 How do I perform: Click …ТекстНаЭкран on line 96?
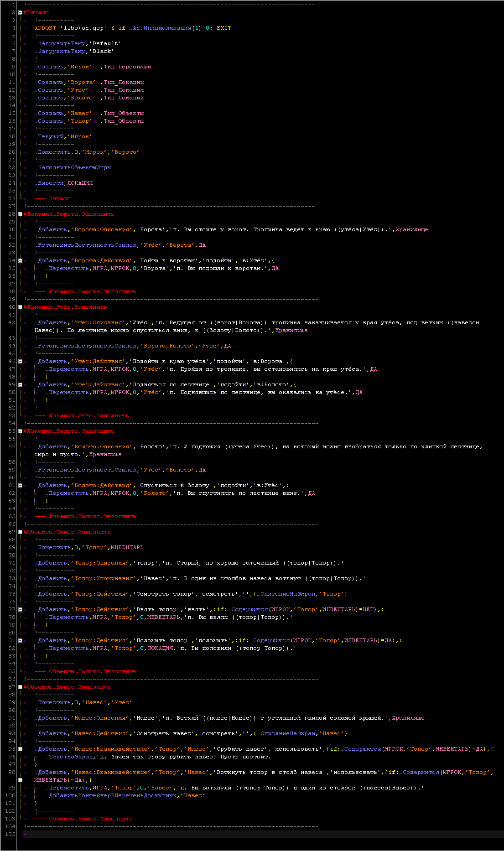click(69, 757)
